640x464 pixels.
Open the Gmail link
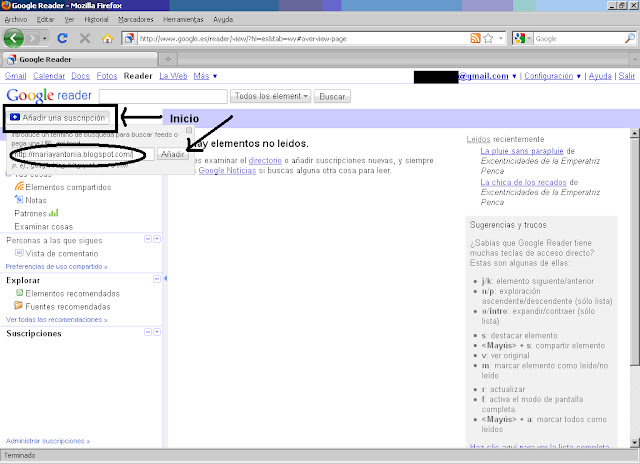pyautogui.click(x=16, y=76)
